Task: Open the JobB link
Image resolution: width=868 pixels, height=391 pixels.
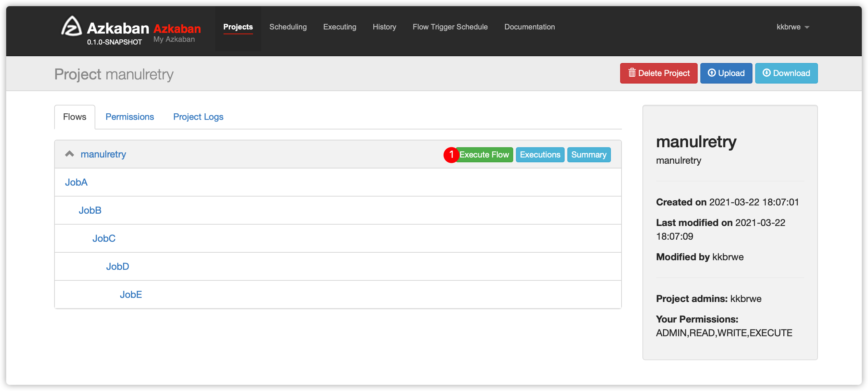Action: pyautogui.click(x=90, y=211)
